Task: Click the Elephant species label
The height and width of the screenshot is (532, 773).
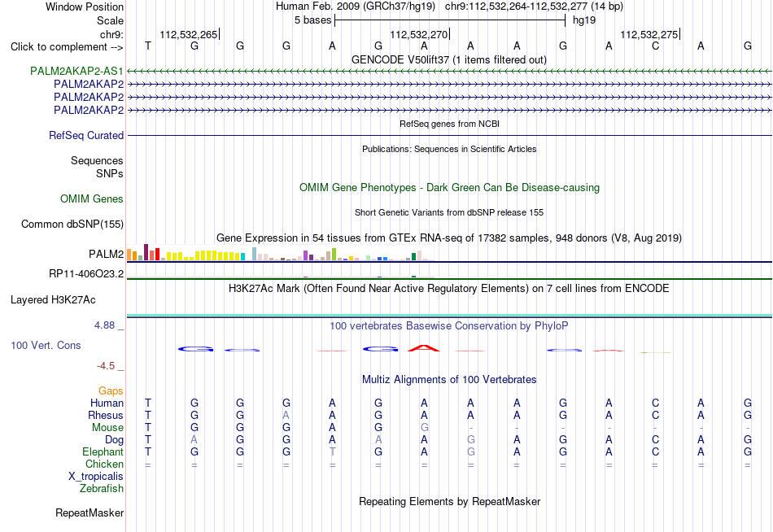Action: 103,452
